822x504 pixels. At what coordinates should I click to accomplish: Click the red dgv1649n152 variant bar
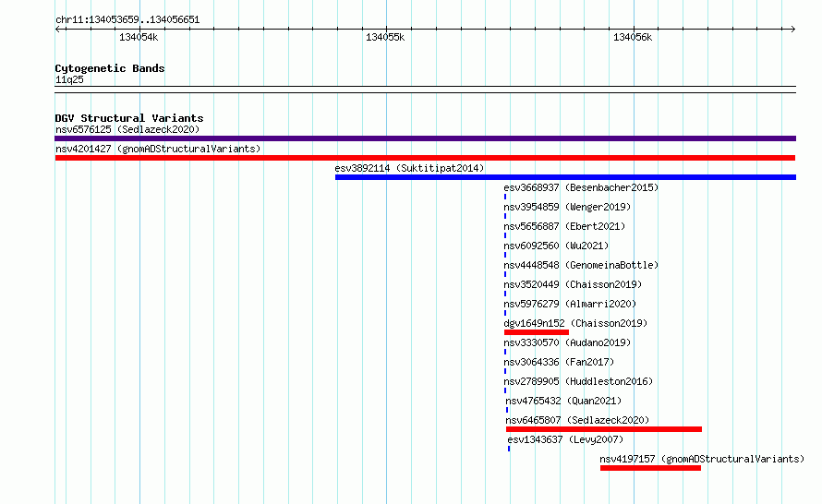point(537,332)
